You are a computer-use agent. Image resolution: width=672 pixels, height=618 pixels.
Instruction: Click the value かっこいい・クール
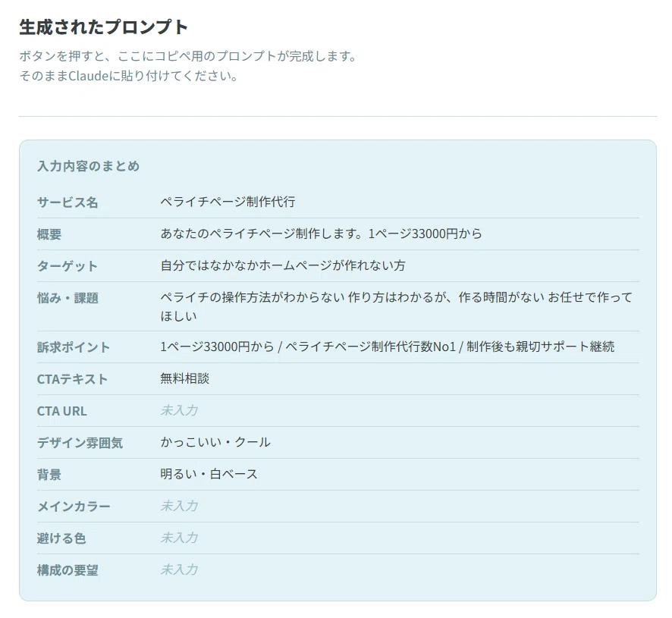click(x=215, y=442)
